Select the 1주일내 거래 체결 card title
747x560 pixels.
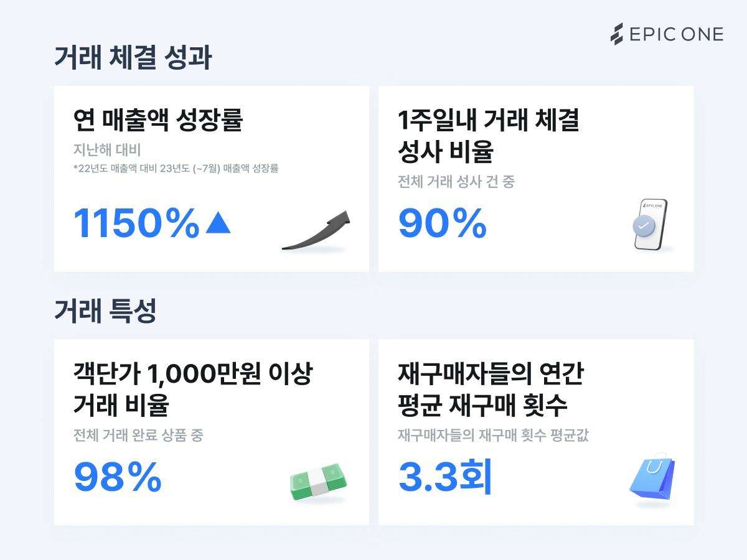point(489,119)
